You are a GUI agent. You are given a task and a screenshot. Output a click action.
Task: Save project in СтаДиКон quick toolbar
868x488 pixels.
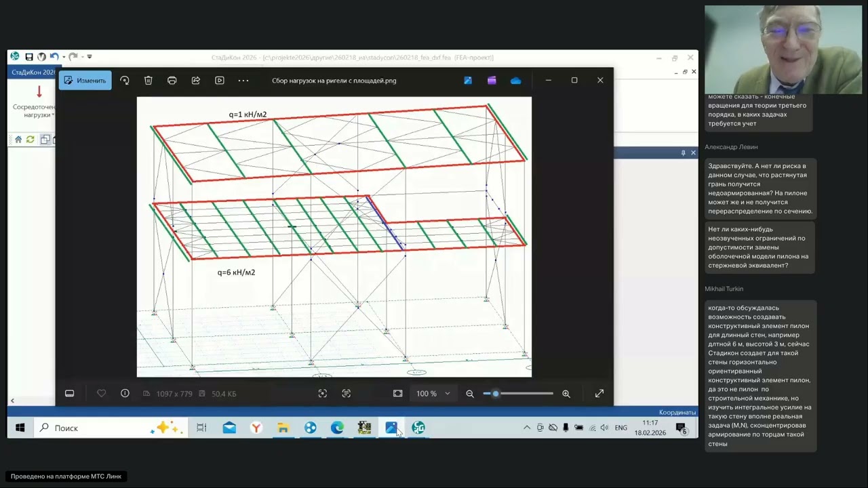(29, 57)
